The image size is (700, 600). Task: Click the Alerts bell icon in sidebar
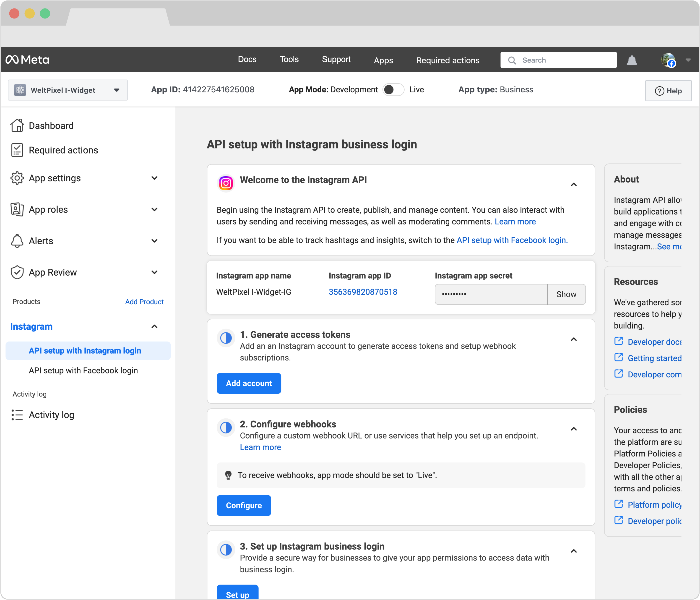click(x=17, y=241)
